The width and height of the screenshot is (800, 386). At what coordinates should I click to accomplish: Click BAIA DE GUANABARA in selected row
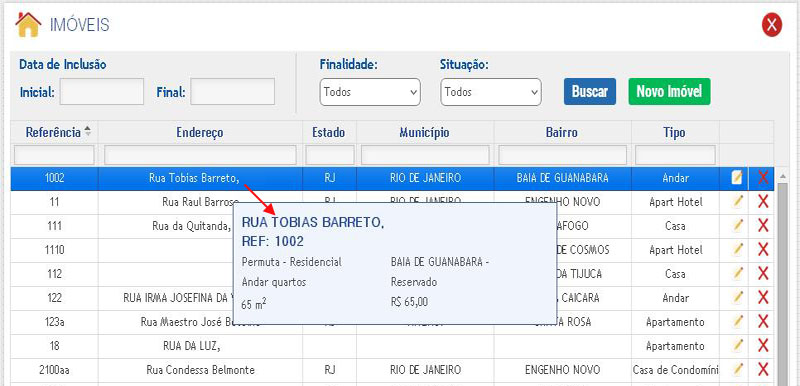pyautogui.click(x=562, y=178)
